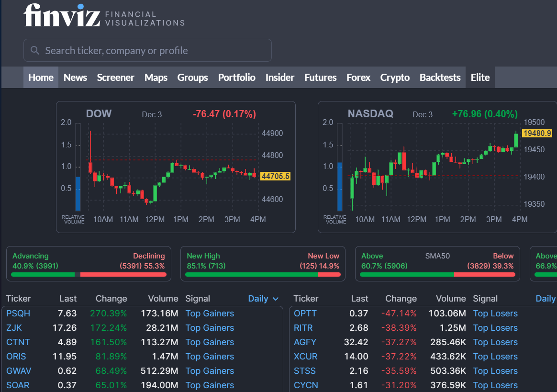
Task: Open ticker OPTT
Action: (x=305, y=314)
